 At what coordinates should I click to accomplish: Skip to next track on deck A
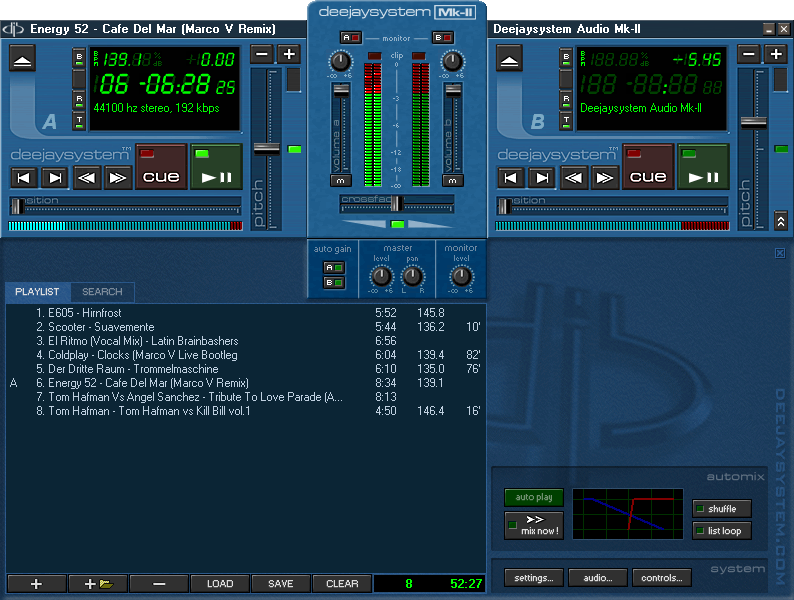pyautogui.click(x=55, y=178)
